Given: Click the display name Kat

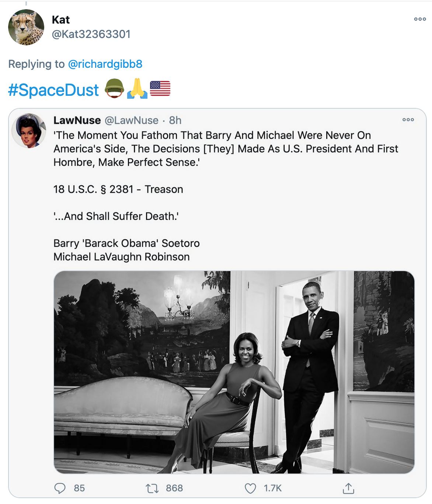Looking at the screenshot, I should (x=61, y=20).
